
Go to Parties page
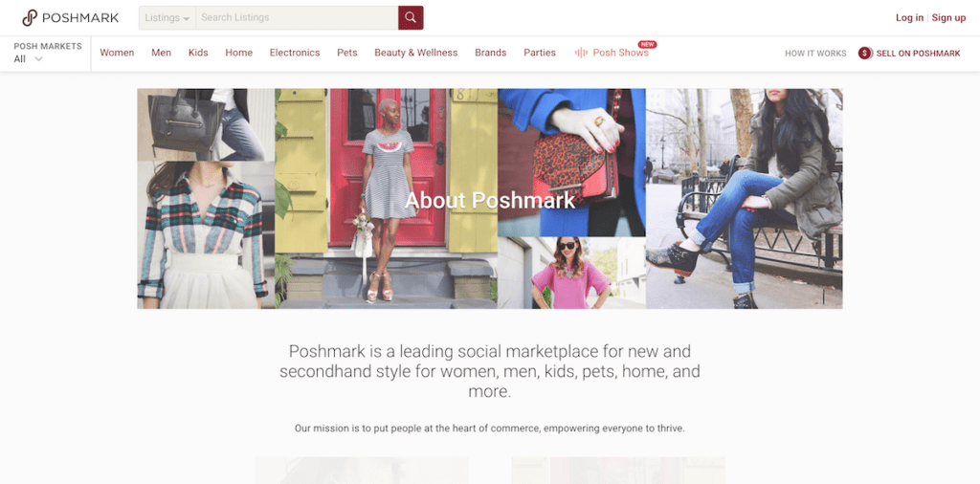pyautogui.click(x=540, y=53)
